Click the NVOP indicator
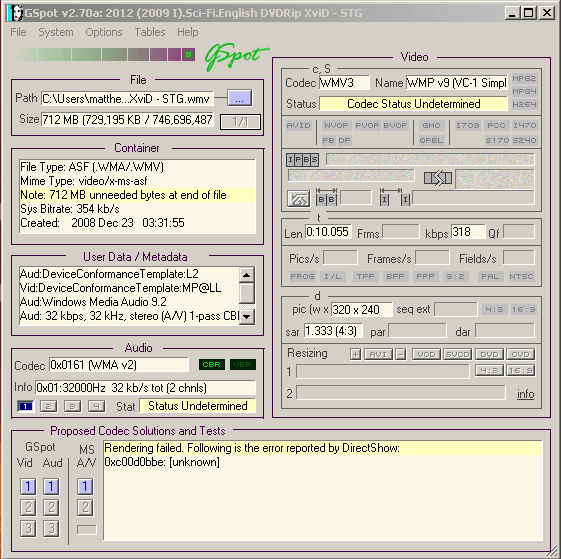 coord(336,125)
